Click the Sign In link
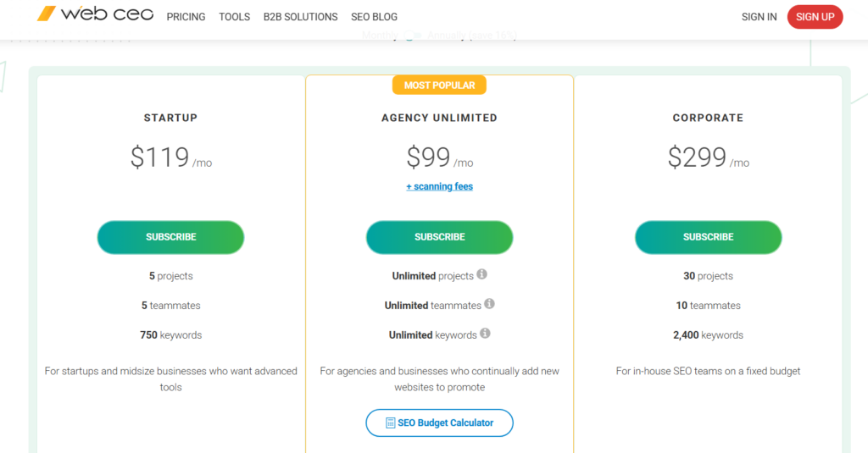This screenshot has width=868, height=453. (759, 17)
